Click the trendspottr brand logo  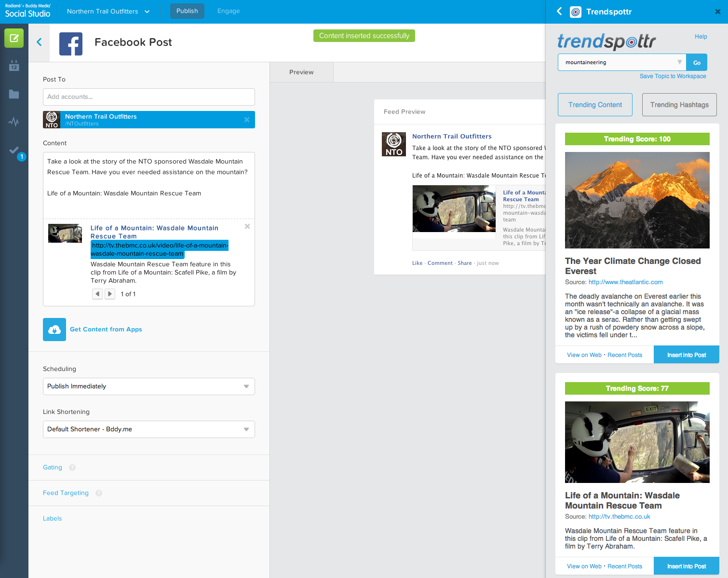point(607,41)
